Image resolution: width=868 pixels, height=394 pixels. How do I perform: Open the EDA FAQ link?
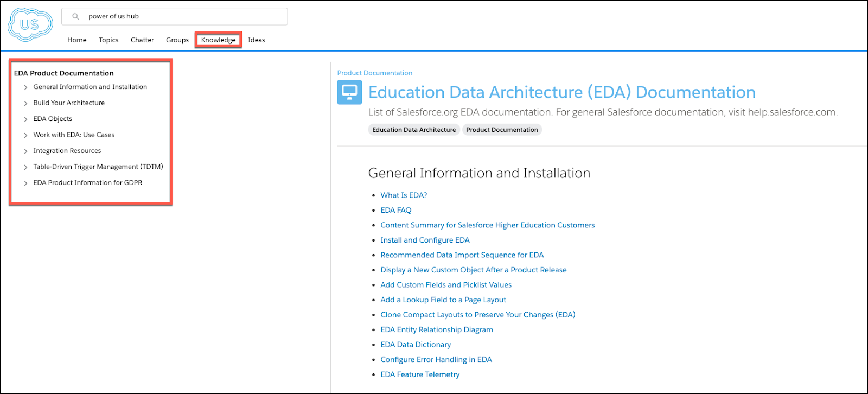396,210
